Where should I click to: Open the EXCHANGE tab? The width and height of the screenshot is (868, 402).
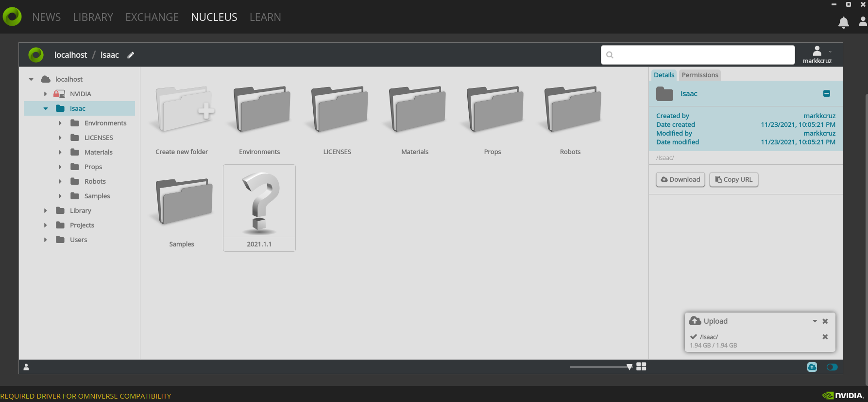pyautogui.click(x=152, y=17)
